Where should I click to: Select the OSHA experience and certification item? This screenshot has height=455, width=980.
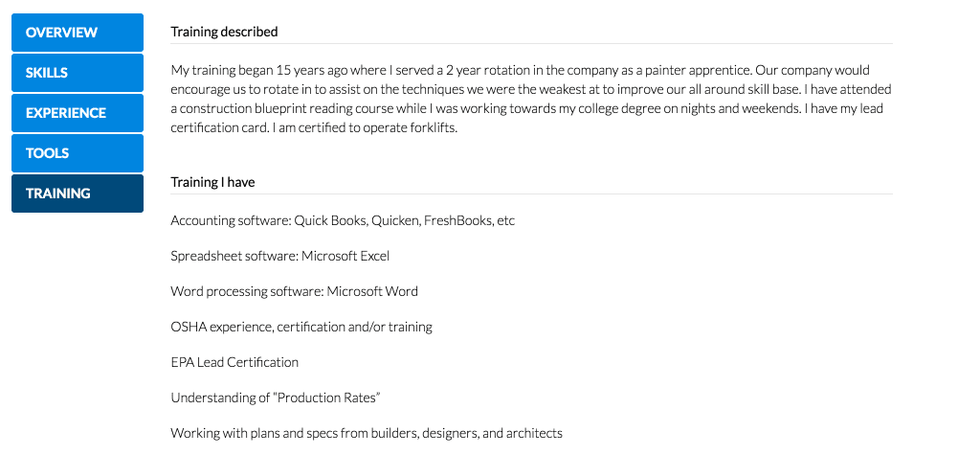(301, 327)
